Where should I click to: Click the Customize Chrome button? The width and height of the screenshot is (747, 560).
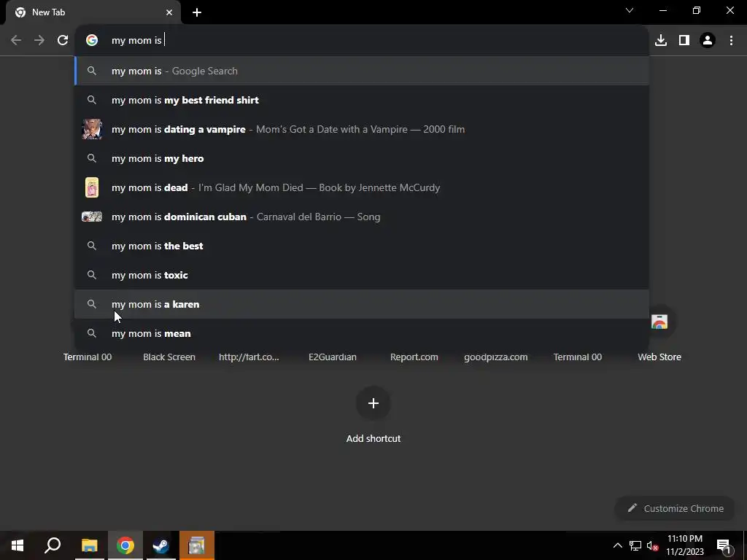pyautogui.click(x=675, y=508)
